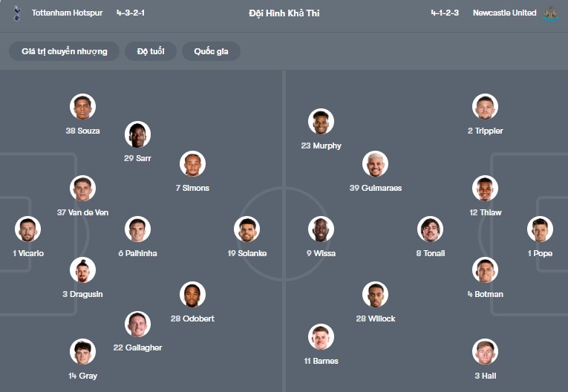
Task: Select Wissa's player avatar
Action: (321, 229)
